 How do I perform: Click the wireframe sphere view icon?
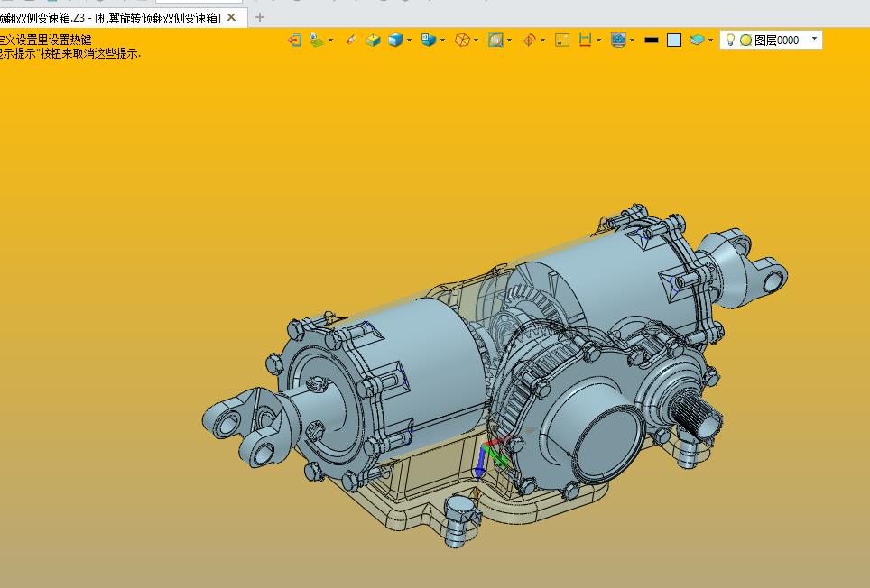pos(462,40)
